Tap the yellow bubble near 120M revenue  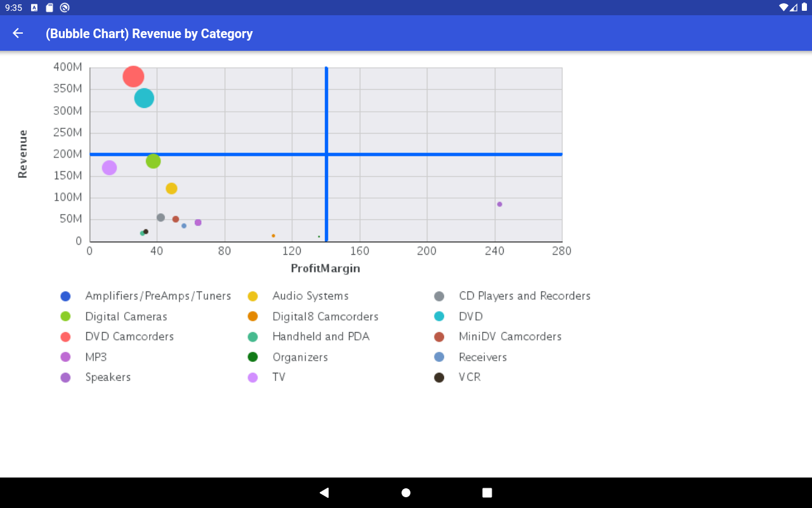click(171, 189)
